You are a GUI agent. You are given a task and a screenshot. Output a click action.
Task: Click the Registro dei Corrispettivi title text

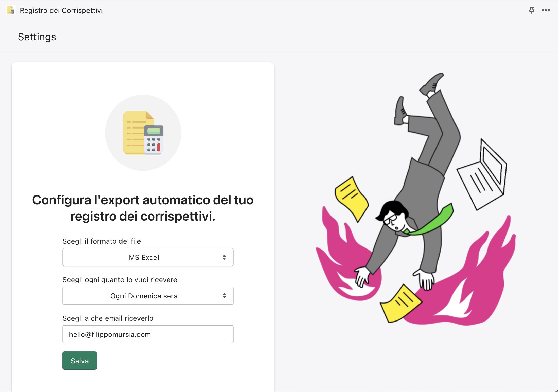click(61, 10)
